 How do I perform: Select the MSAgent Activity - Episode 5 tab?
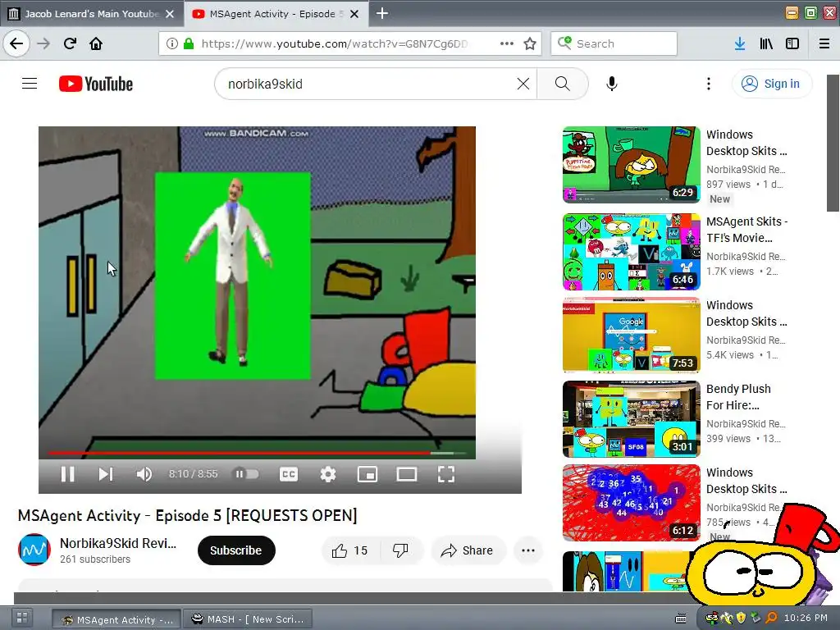coord(276,14)
